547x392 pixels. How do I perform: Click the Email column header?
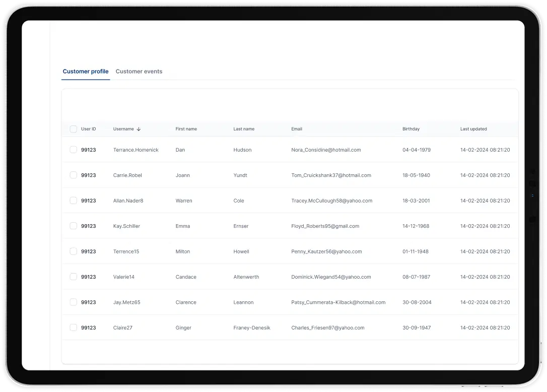tap(297, 129)
